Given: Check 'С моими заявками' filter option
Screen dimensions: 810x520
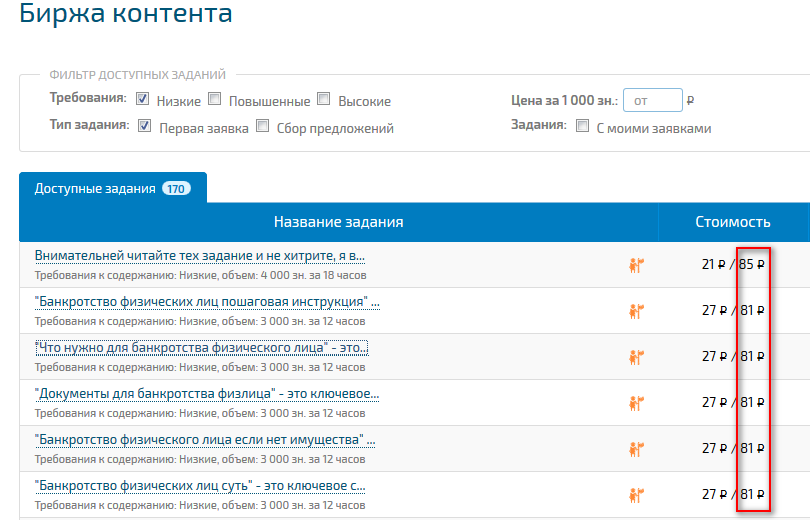Looking at the screenshot, I should click(582, 126).
